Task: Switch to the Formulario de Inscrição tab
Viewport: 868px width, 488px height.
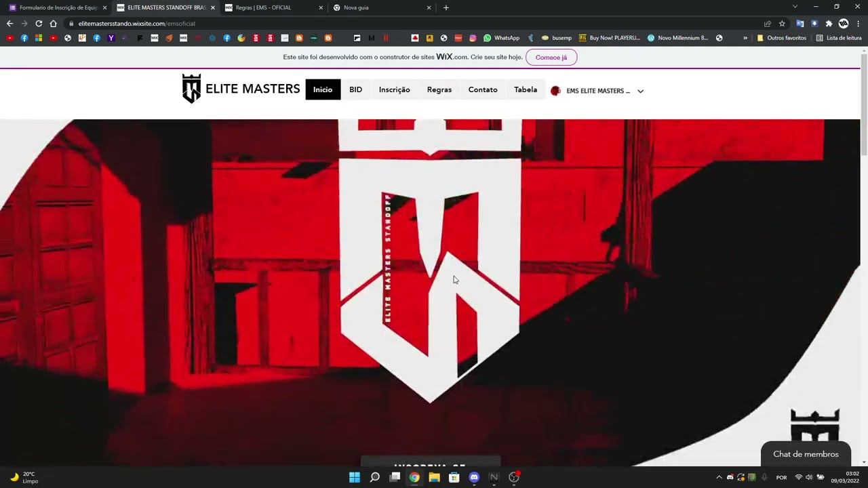Action: click(x=57, y=7)
